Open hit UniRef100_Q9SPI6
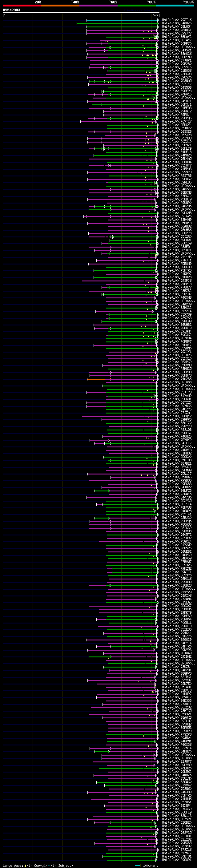 pyautogui.click(x=177, y=281)
